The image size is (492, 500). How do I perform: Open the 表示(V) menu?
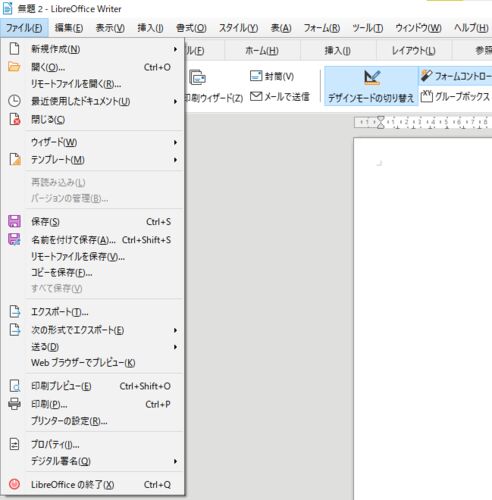click(110, 28)
